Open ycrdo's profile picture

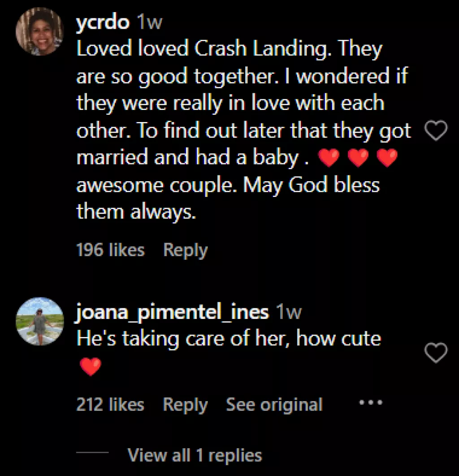pyautogui.click(x=39, y=31)
